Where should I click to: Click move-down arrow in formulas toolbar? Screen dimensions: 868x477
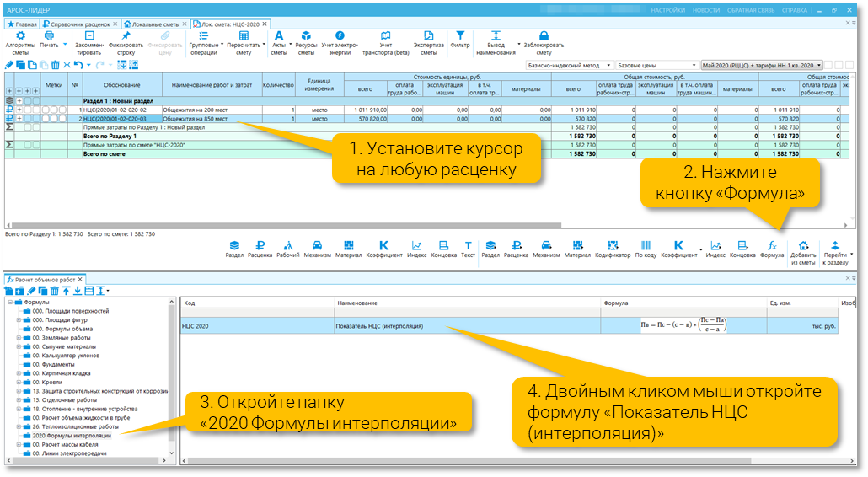(x=78, y=291)
